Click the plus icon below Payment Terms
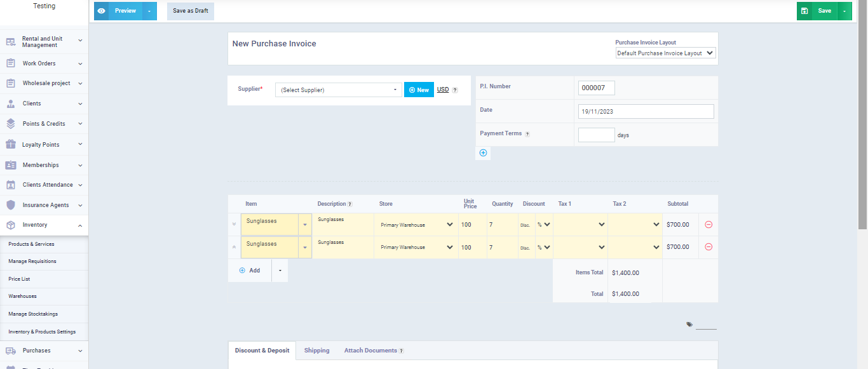The height and width of the screenshot is (369, 868). coord(483,153)
